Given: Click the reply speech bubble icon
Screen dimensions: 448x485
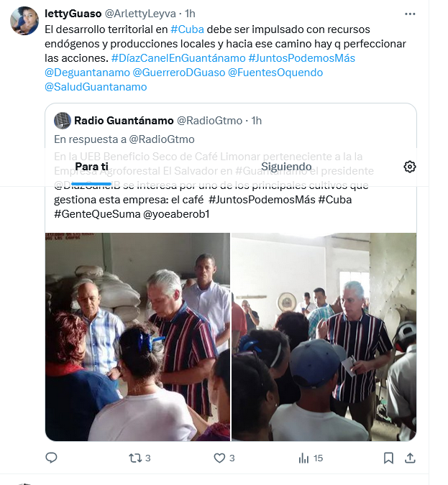Looking at the screenshot, I should 51,458.
